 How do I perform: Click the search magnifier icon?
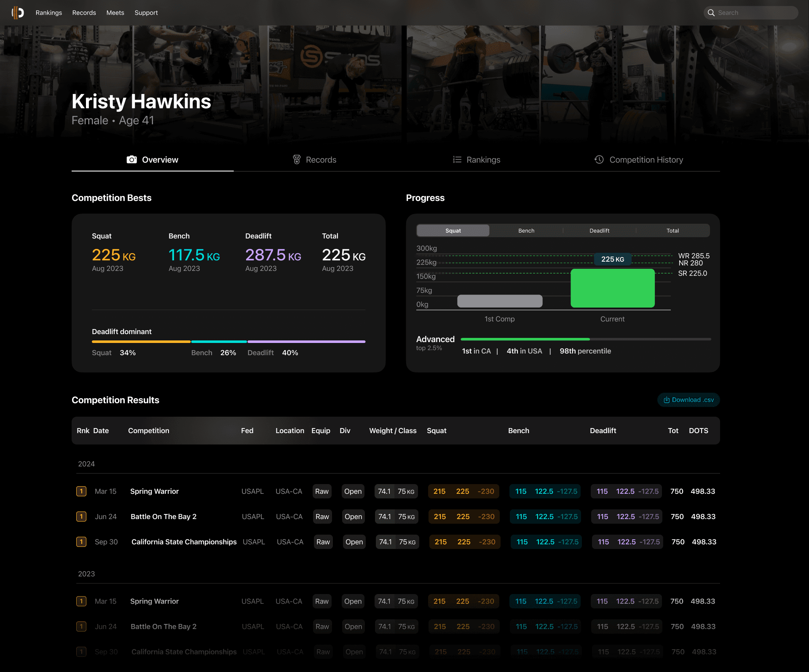coord(711,13)
